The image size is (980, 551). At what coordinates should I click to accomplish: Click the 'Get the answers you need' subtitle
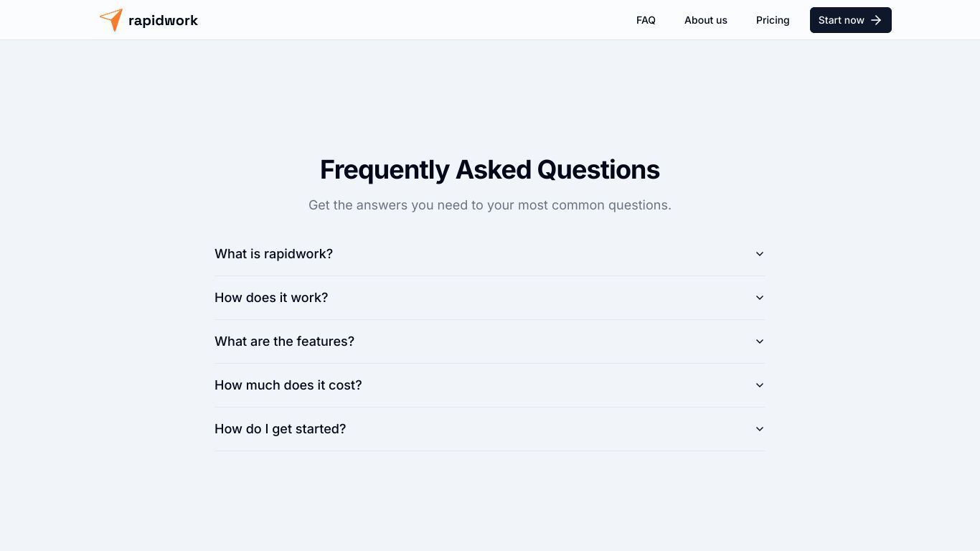(x=490, y=205)
